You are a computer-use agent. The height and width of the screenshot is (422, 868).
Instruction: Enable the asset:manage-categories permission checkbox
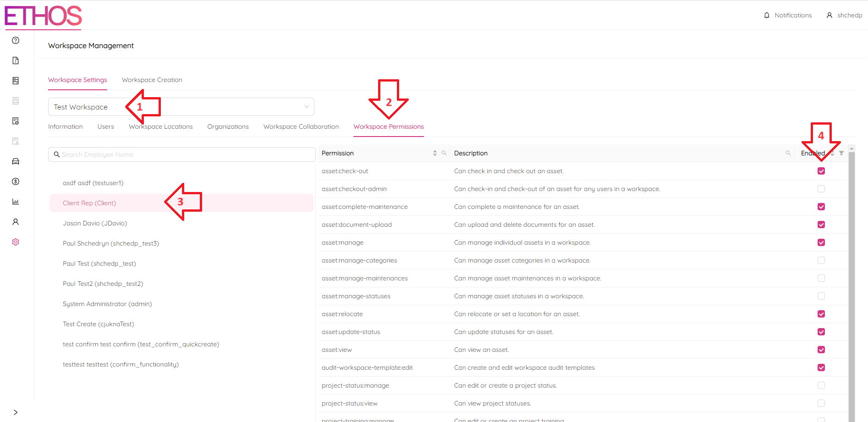coord(821,260)
